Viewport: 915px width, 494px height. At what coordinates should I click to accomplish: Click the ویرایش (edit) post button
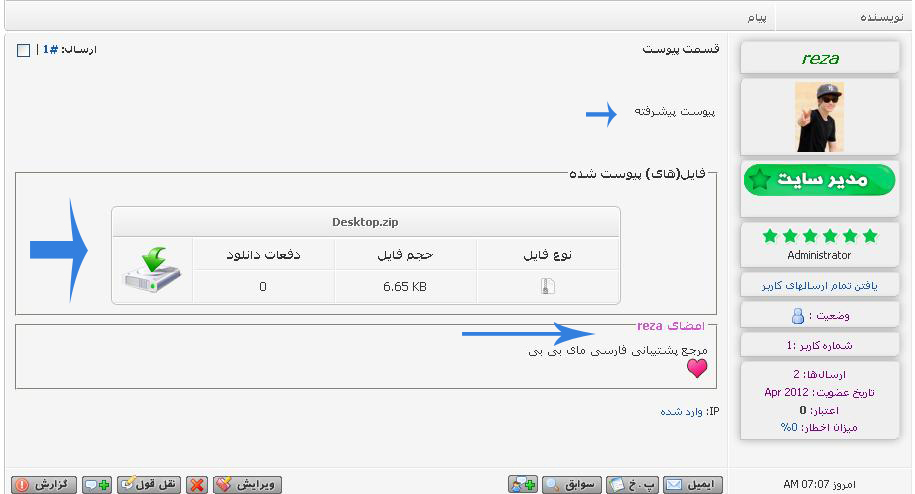point(247,485)
